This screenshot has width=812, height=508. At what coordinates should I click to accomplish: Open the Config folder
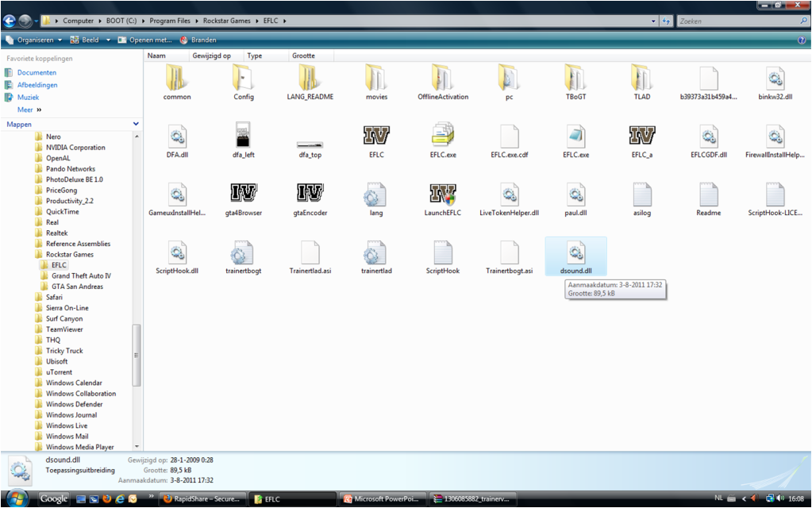click(244, 83)
